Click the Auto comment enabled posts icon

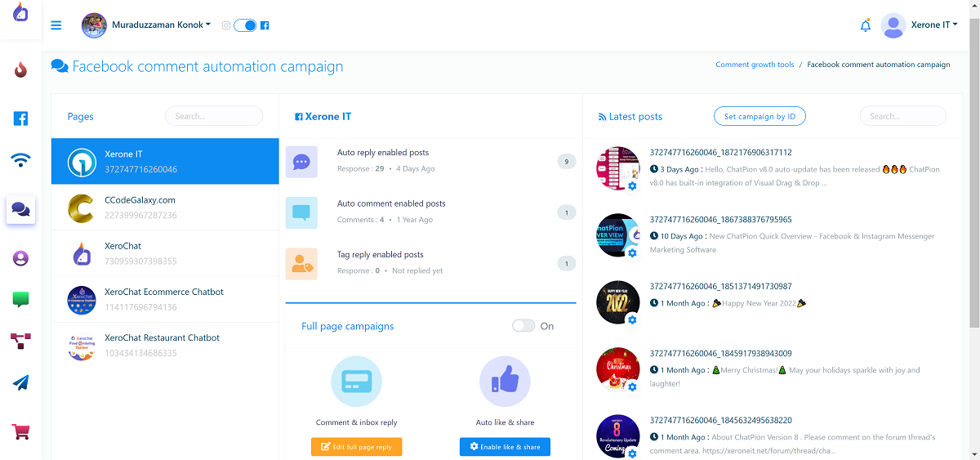pos(301,212)
